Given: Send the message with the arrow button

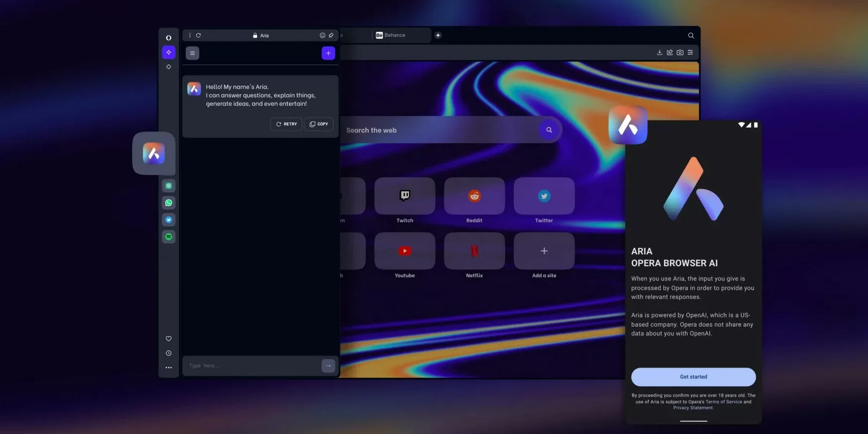Looking at the screenshot, I should (x=328, y=366).
